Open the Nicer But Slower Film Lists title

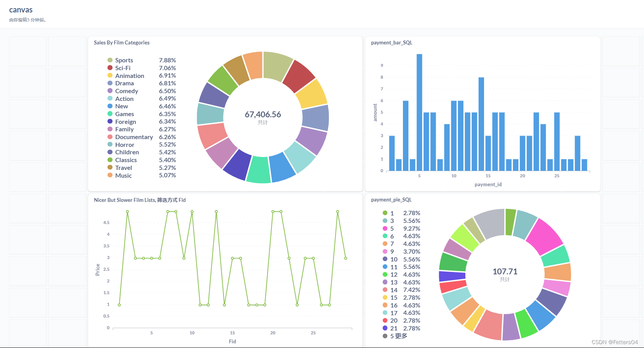coord(140,200)
